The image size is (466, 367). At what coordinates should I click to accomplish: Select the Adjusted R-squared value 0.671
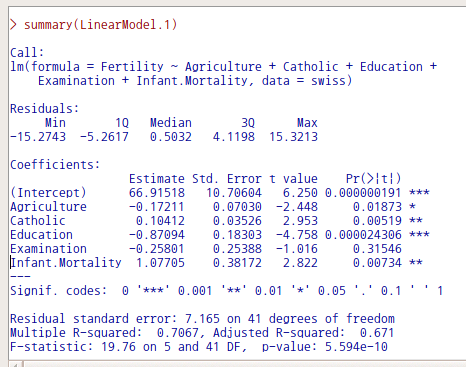pyautogui.click(x=377, y=333)
